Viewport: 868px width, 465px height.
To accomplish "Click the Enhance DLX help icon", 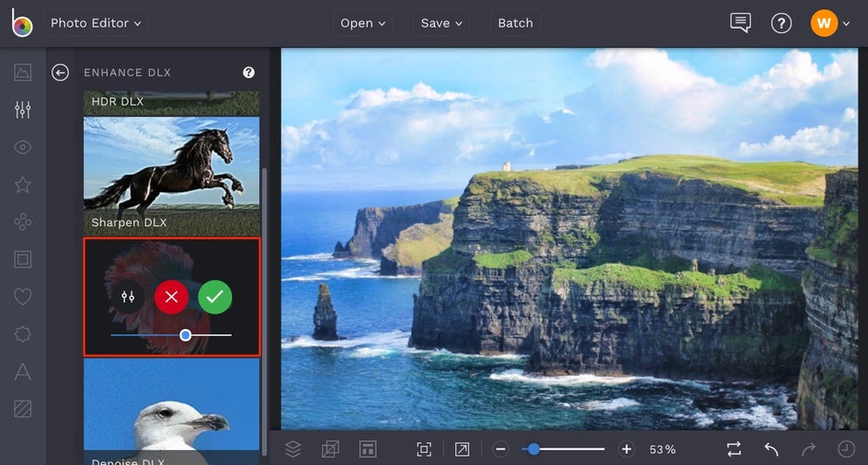I will 248,73.
